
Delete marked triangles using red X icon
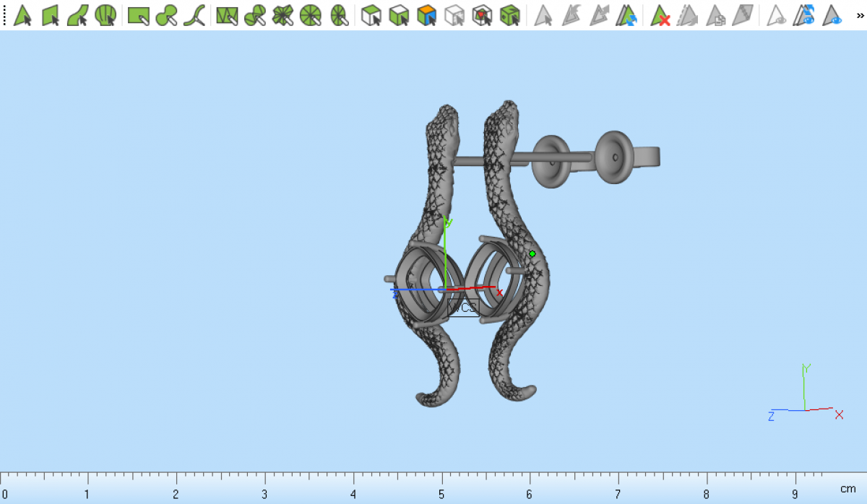point(660,15)
